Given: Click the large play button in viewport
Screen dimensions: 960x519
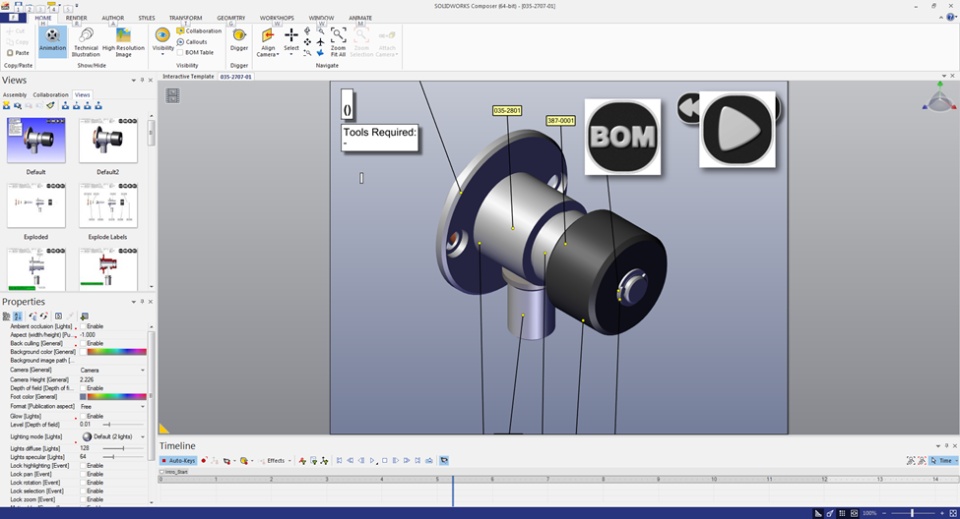Looking at the screenshot, I should pos(737,129).
